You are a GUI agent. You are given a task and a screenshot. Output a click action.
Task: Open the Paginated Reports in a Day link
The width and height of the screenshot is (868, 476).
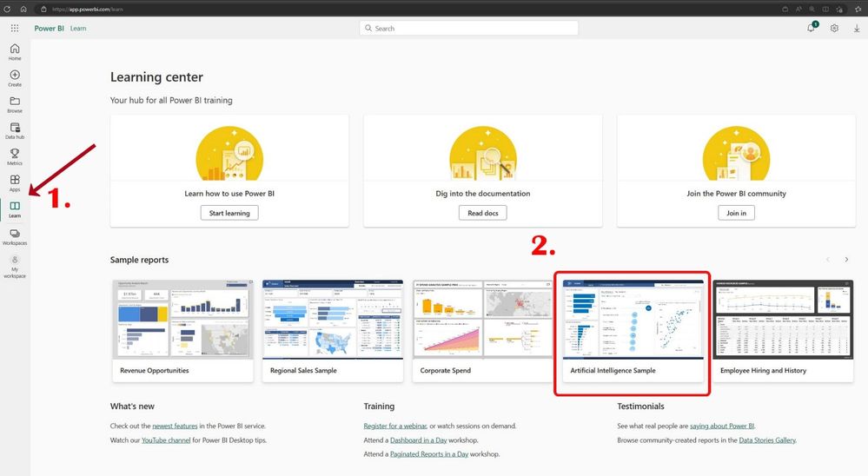(429, 454)
